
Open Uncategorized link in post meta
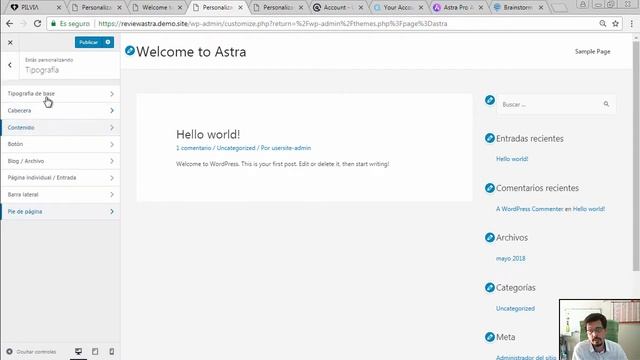236,148
